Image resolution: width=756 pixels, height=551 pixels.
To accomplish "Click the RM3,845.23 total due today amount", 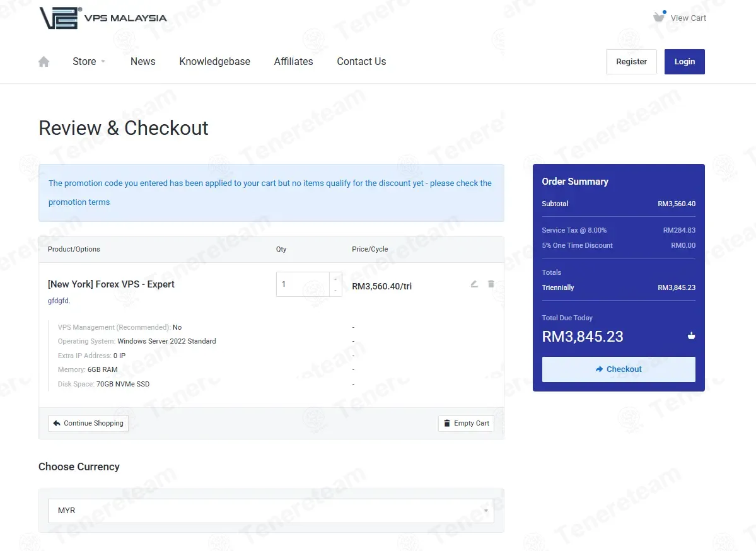I will (x=583, y=337).
